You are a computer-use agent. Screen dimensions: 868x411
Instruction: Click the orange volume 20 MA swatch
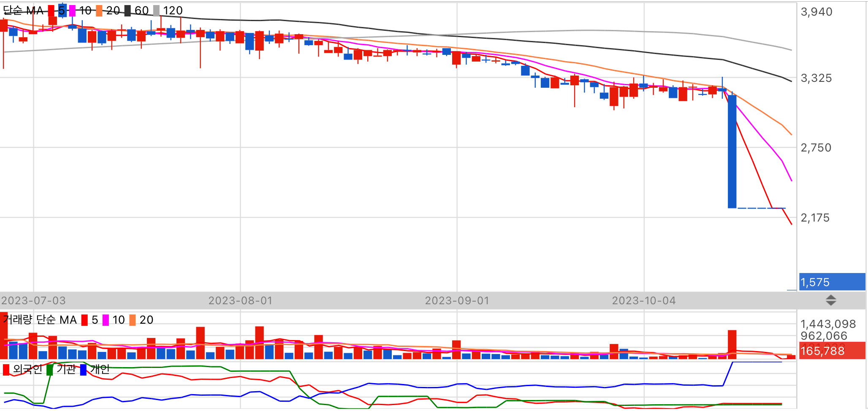point(133,320)
